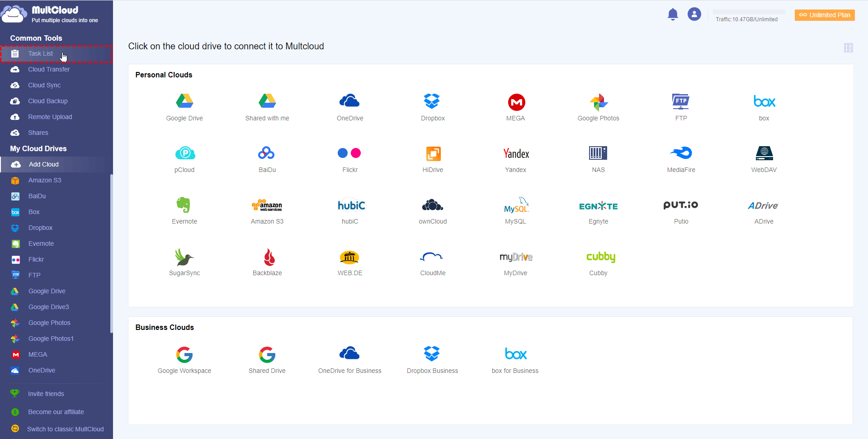Select the Shared Drive icon
This screenshot has height=439, width=868.
click(x=267, y=355)
